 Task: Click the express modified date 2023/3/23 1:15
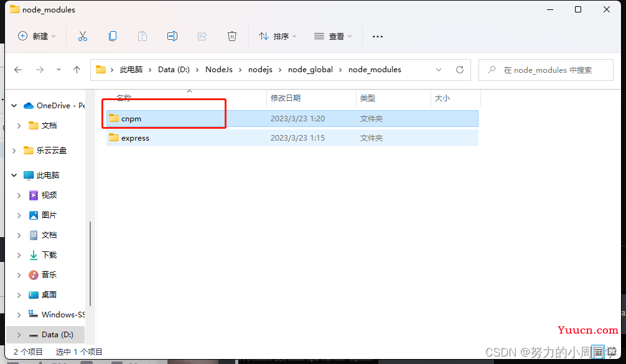click(x=297, y=138)
